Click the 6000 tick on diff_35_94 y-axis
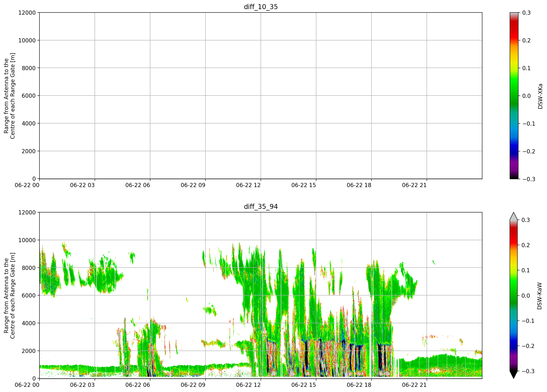Screen dimensions: 547x392 [x=29, y=295]
